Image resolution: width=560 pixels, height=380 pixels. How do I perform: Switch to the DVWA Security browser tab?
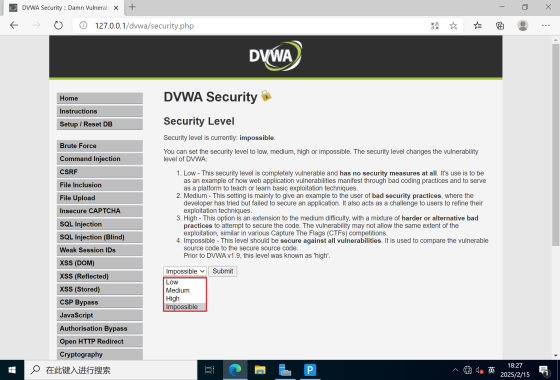tap(64, 8)
